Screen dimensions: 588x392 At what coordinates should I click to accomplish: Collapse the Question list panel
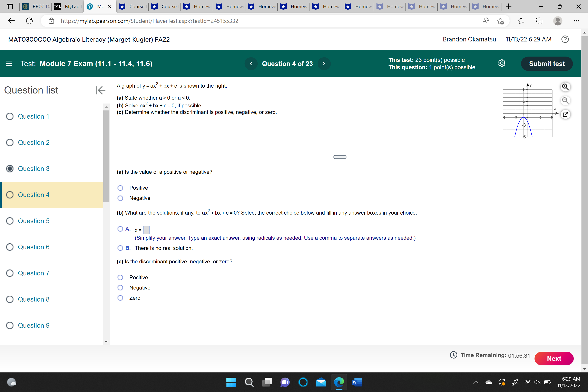(x=100, y=90)
